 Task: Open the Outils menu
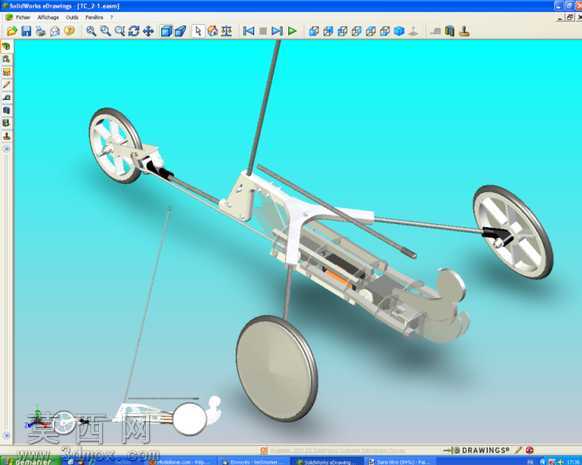point(72,17)
